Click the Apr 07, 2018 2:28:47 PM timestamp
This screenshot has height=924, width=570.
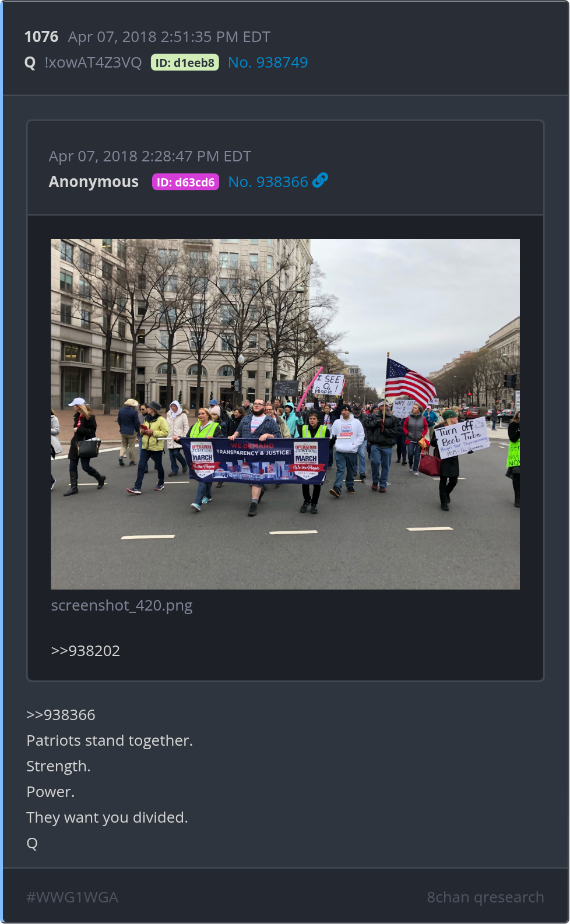(x=150, y=156)
